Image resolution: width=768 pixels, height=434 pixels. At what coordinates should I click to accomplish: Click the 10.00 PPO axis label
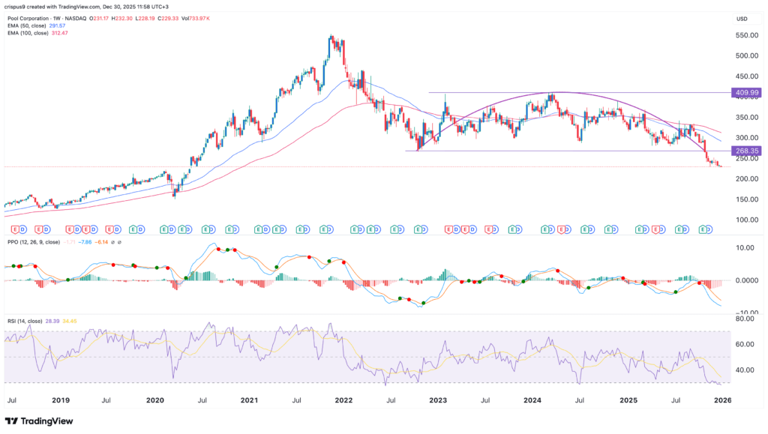coord(745,248)
